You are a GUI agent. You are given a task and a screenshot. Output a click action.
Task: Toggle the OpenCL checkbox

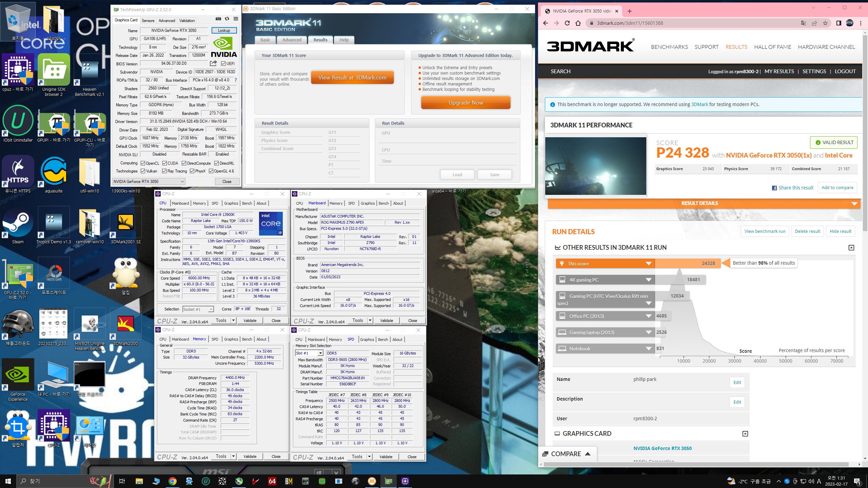point(143,163)
